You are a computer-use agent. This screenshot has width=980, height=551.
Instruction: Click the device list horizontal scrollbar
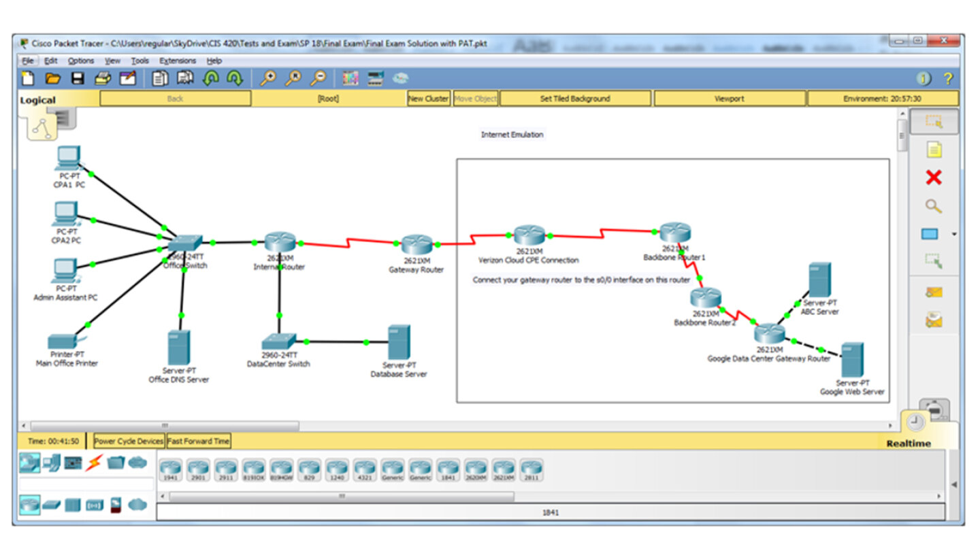[341, 497]
